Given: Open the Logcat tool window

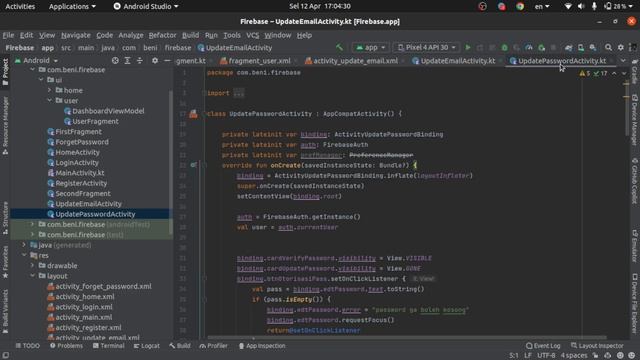Looking at the screenshot, I should pyautogui.click(x=147, y=346).
